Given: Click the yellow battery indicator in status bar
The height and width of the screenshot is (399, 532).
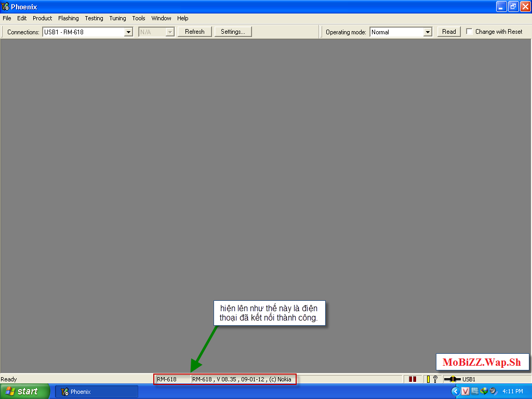Looking at the screenshot, I should (428, 379).
